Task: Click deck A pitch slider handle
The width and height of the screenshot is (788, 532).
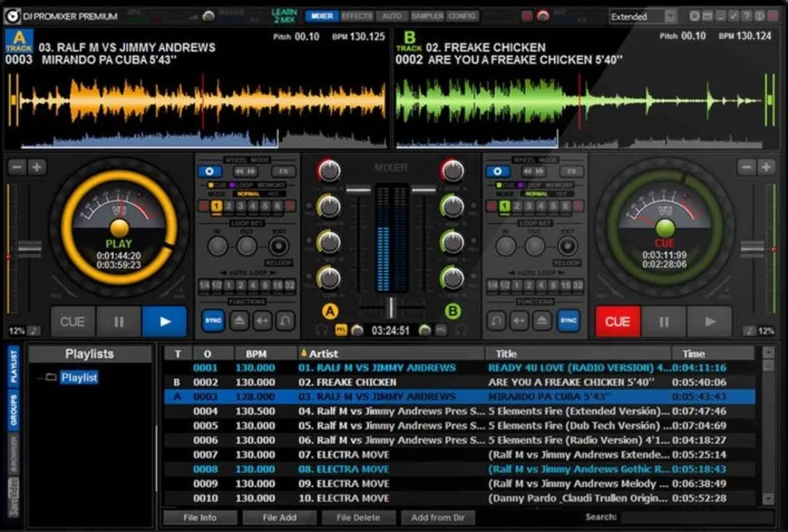Action: pyautogui.click(x=29, y=248)
